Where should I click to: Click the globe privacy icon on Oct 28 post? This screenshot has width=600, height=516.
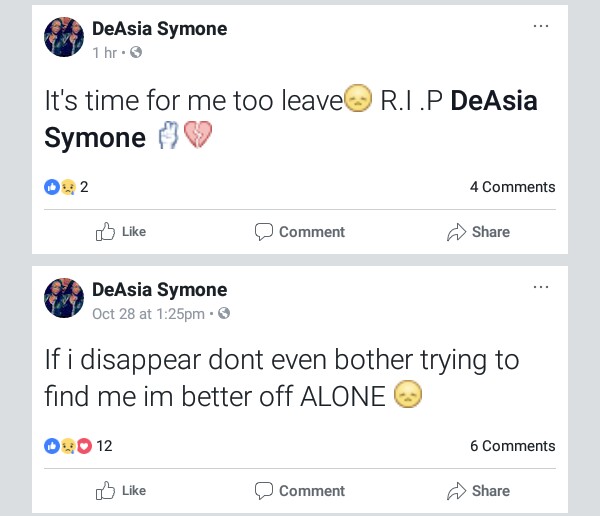click(x=224, y=313)
